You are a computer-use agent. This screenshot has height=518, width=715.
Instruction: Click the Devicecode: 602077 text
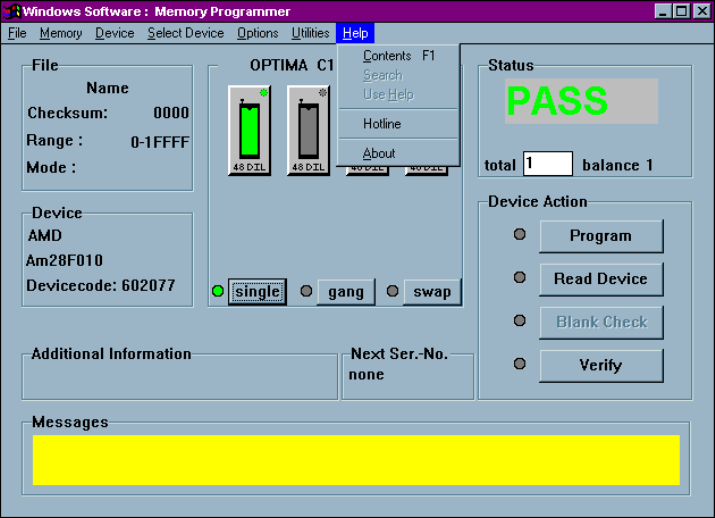click(101, 285)
